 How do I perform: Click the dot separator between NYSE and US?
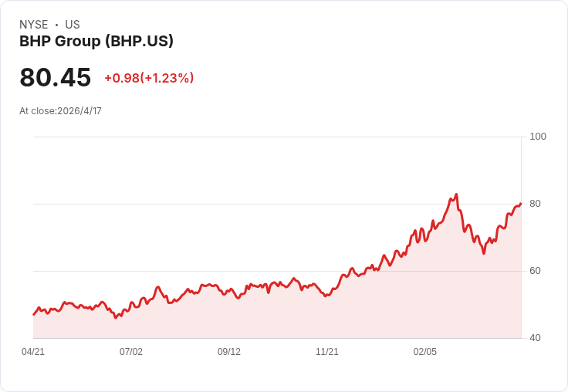(56, 25)
